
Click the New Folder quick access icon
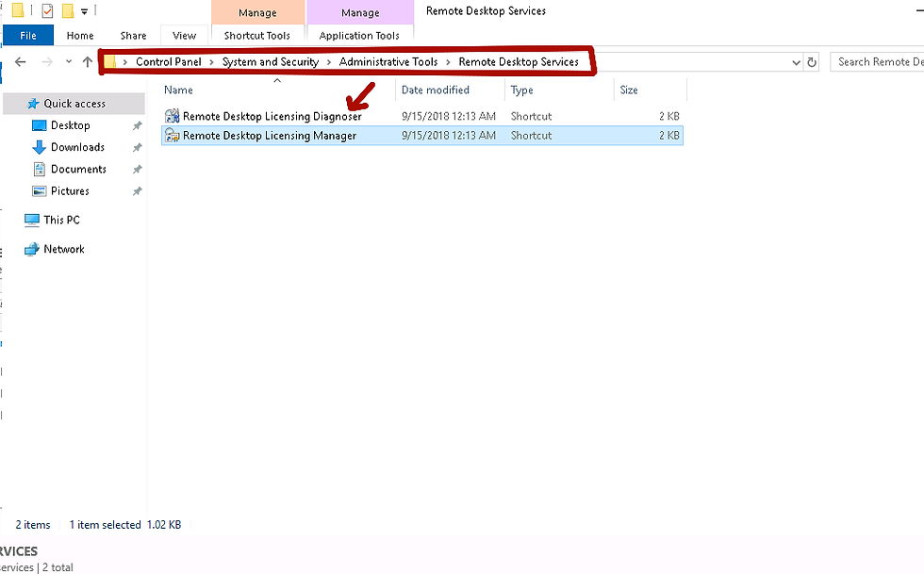(68, 10)
